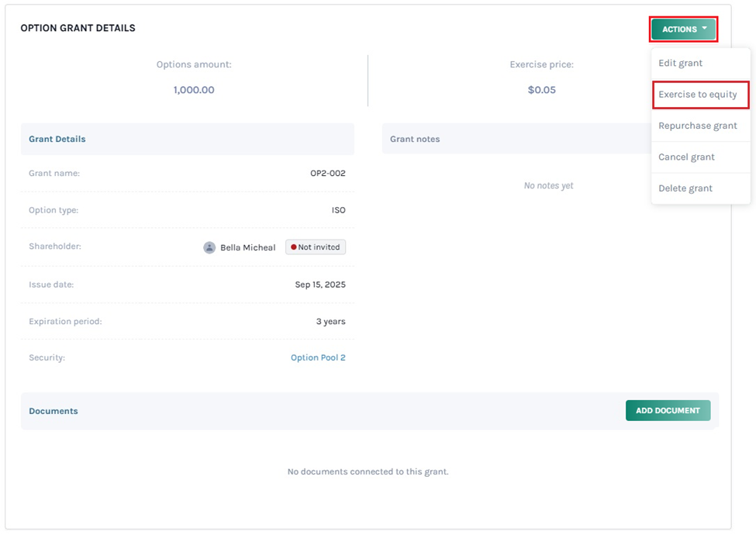Click the caret arrow on the Actions button
Screen dimensions: 756x535
705,29
